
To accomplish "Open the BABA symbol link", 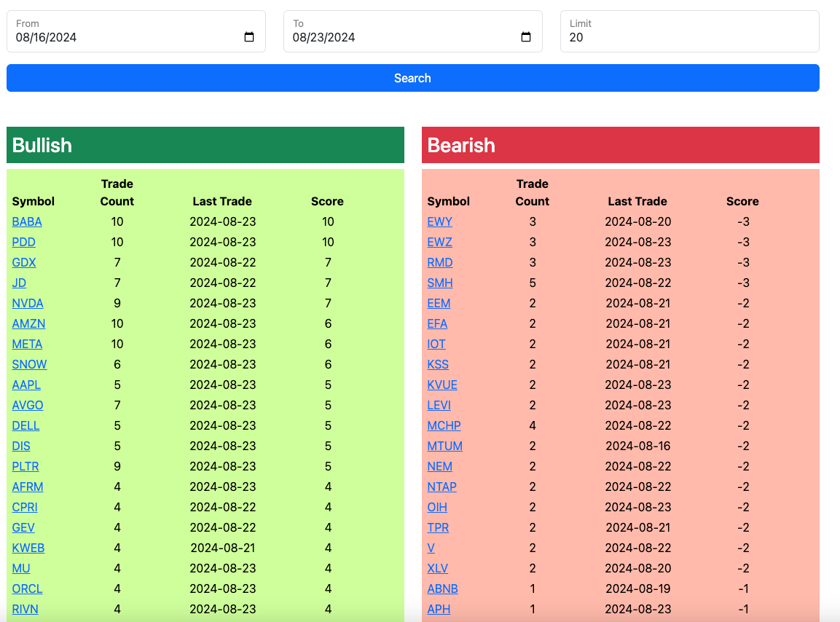I will click(x=27, y=222).
